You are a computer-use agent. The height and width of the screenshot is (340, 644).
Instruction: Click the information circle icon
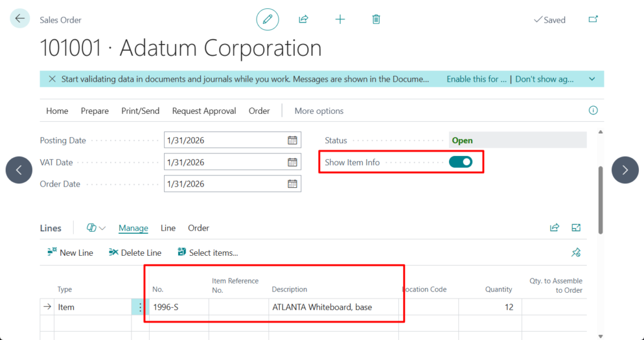(592, 111)
